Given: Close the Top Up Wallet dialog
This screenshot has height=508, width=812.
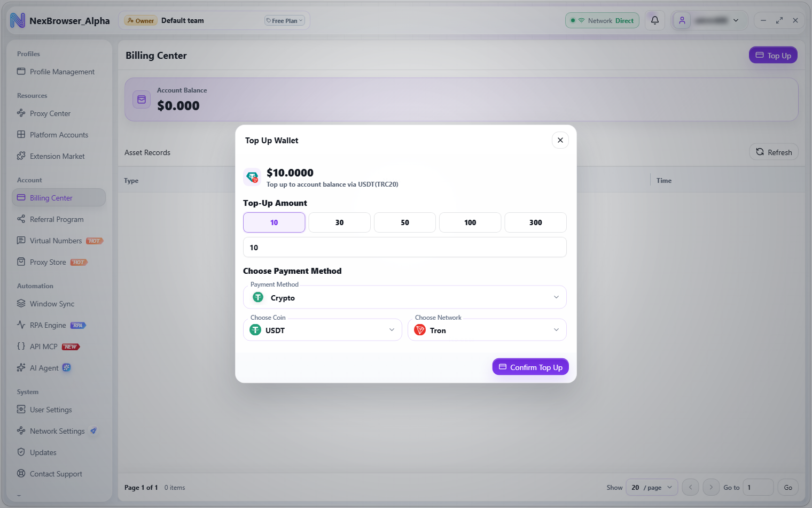Looking at the screenshot, I should pos(560,140).
